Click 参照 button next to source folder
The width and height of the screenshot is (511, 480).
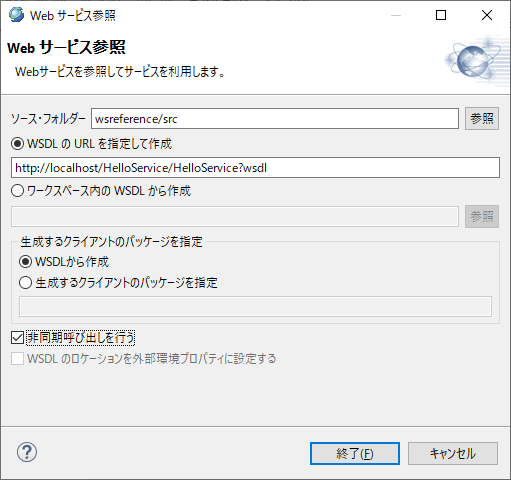(x=482, y=118)
